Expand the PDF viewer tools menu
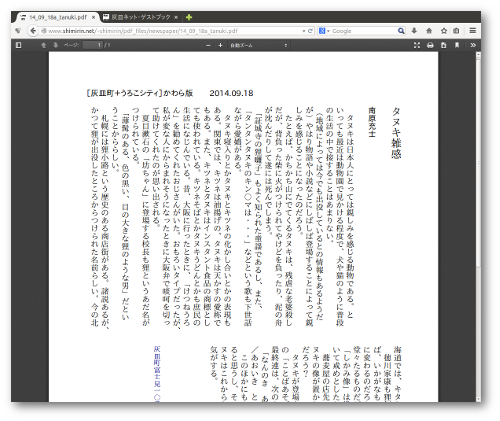 (x=473, y=45)
